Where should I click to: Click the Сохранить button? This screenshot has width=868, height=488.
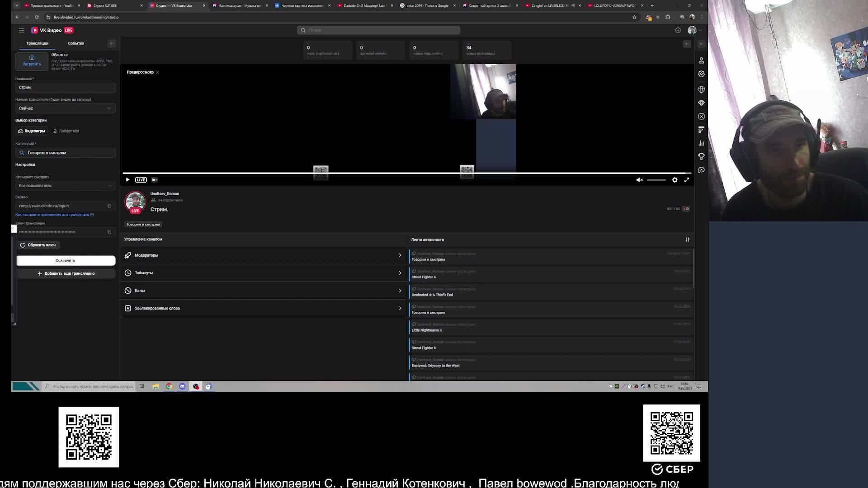coord(66,260)
